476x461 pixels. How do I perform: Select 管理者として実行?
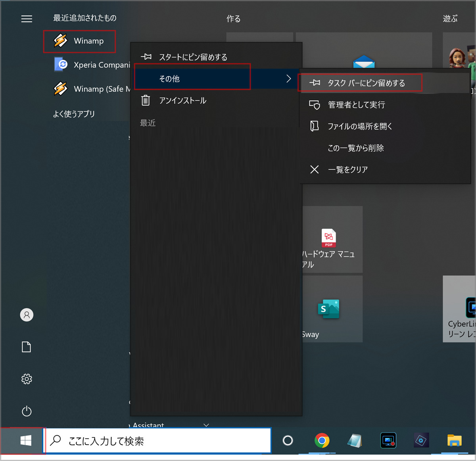(x=385, y=105)
